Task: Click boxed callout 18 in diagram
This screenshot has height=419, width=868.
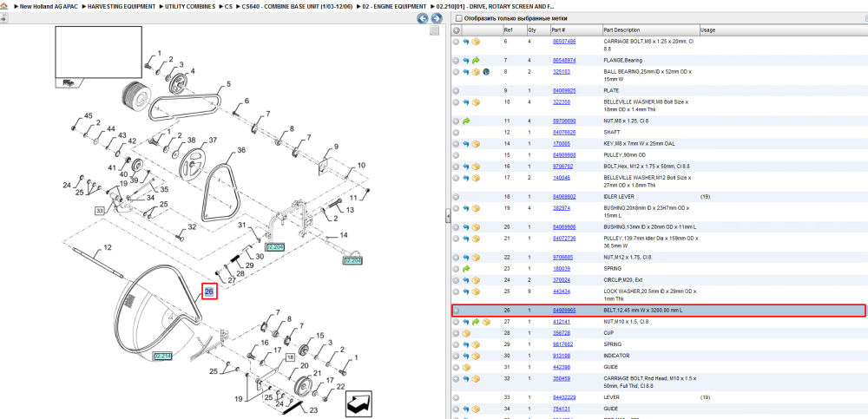Action: [x=290, y=358]
